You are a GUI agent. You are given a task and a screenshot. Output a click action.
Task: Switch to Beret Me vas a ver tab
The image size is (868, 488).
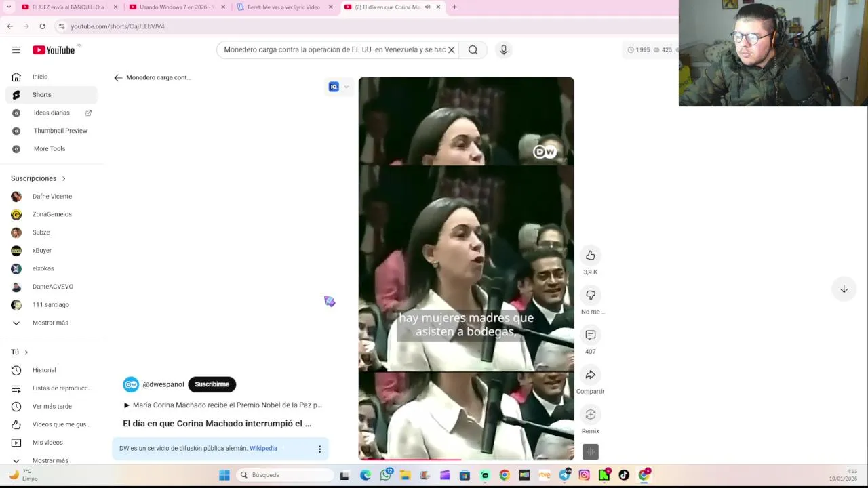coord(284,7)
